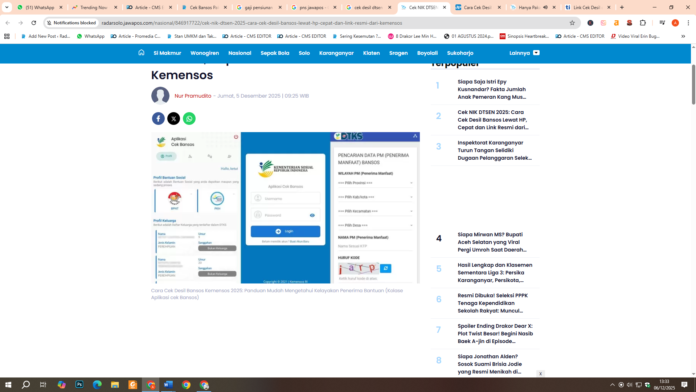This screenshot has width=696, height=392.
Task: Reload the current page
Action: [34, 23]
